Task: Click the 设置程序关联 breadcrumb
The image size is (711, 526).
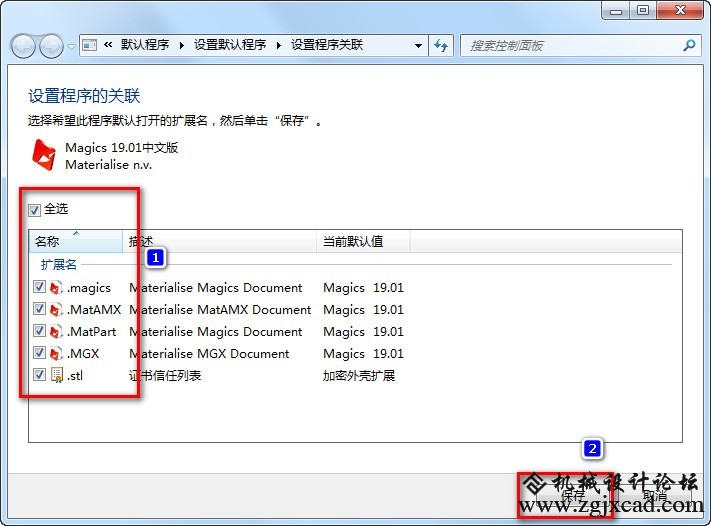Action: (x=326, y=45)
